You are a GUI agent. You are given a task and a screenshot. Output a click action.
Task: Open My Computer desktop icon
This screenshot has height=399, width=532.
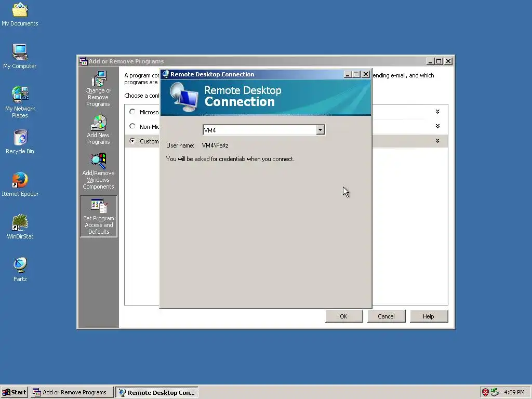[20, 56]
